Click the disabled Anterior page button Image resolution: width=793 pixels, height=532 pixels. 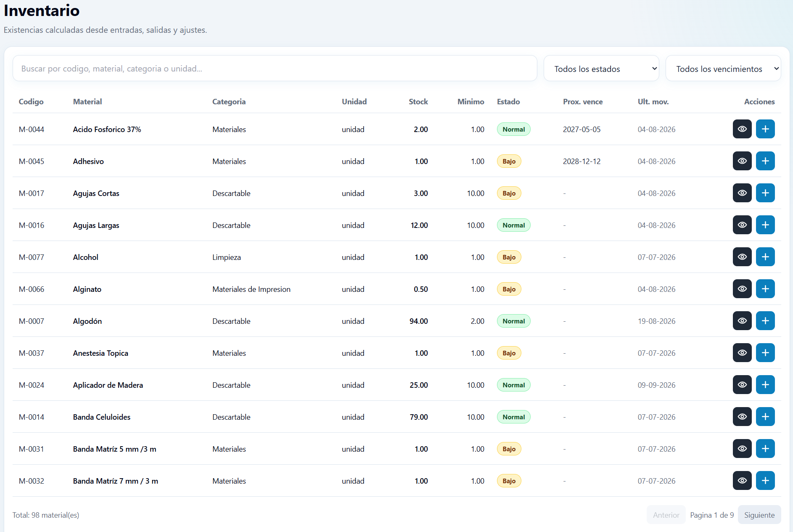666,515
